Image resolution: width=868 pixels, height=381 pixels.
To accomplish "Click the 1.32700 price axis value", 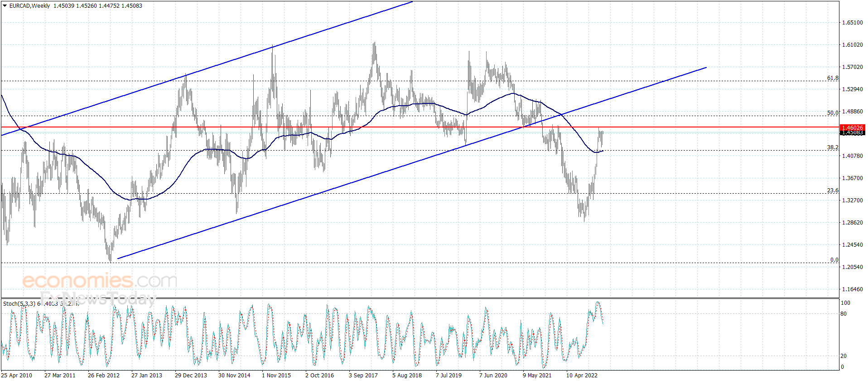I will [x=852, y=200].
